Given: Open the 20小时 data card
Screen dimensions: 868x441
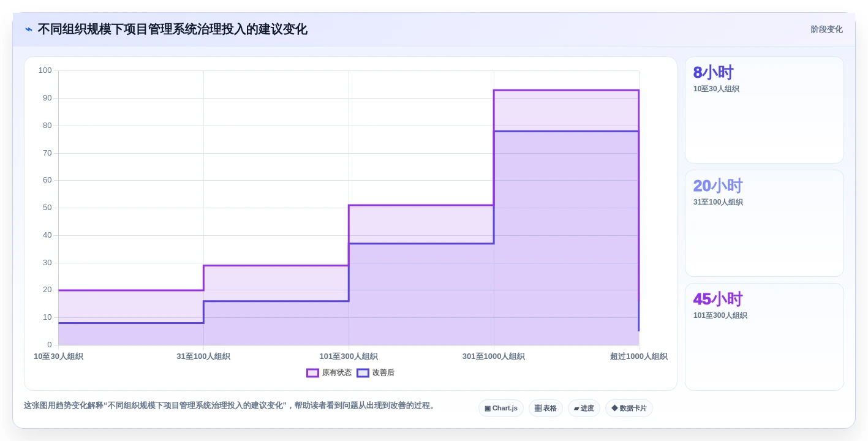Looking at the screenshot, I should pyautogui.click(x=764, y=224).
